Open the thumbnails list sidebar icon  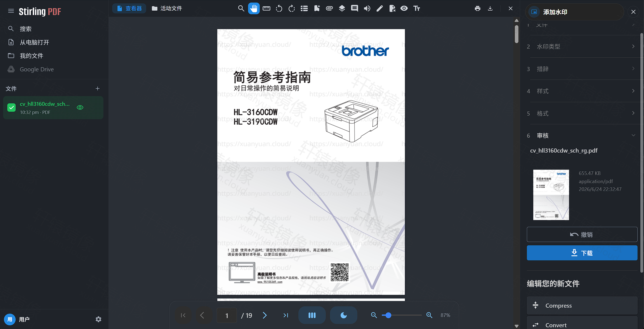304,8
